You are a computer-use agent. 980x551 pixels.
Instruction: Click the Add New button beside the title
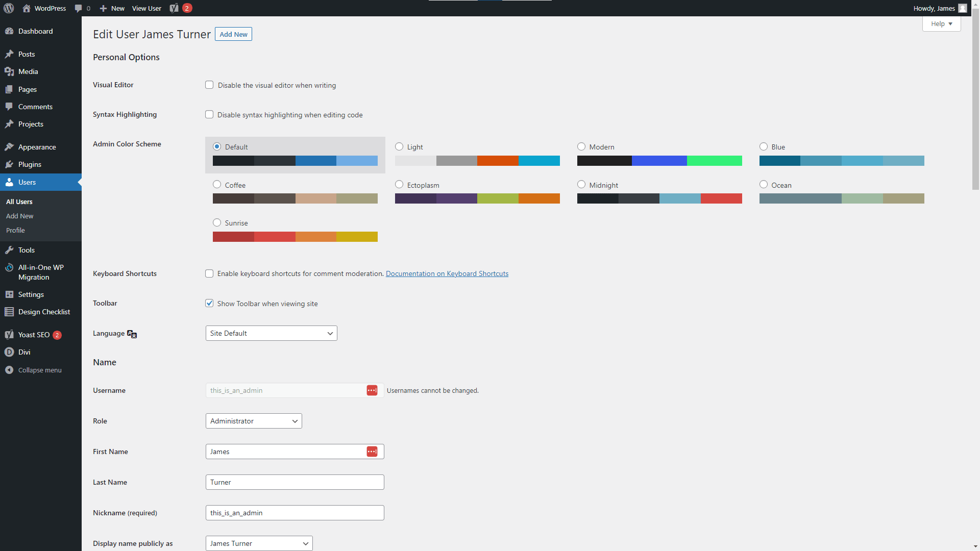click(x=233, y=34)
